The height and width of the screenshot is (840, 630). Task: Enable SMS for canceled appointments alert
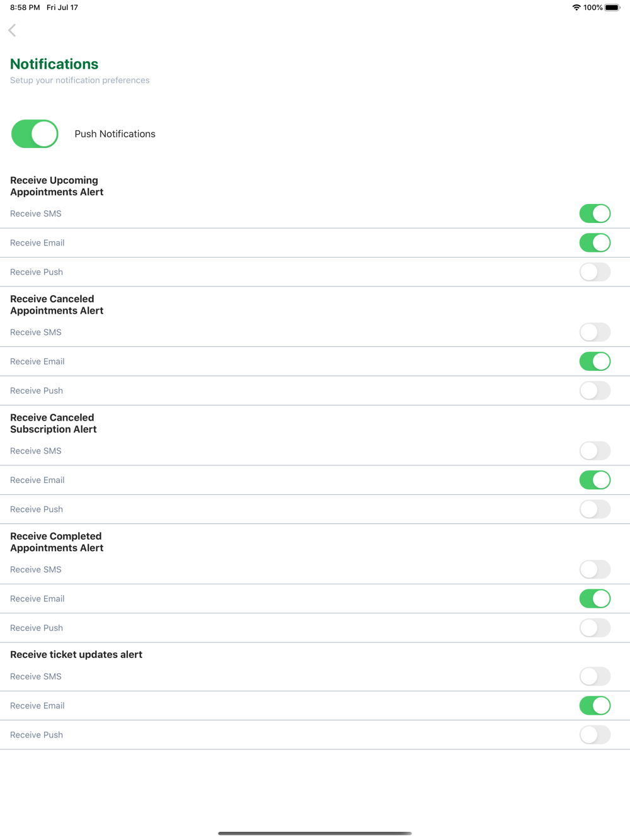(595, 332)
